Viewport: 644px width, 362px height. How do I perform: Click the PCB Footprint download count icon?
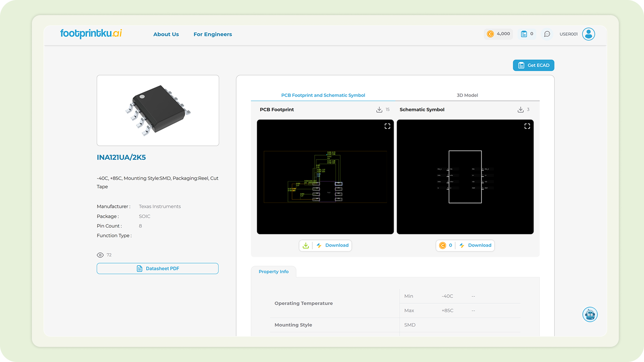coord(379,110)
